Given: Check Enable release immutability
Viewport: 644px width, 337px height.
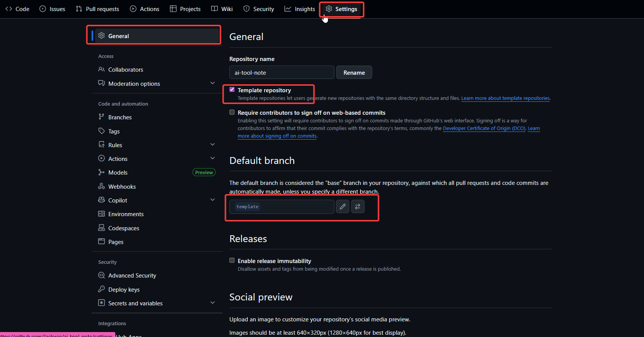Looking at the screenshot, I should [232, 260].
